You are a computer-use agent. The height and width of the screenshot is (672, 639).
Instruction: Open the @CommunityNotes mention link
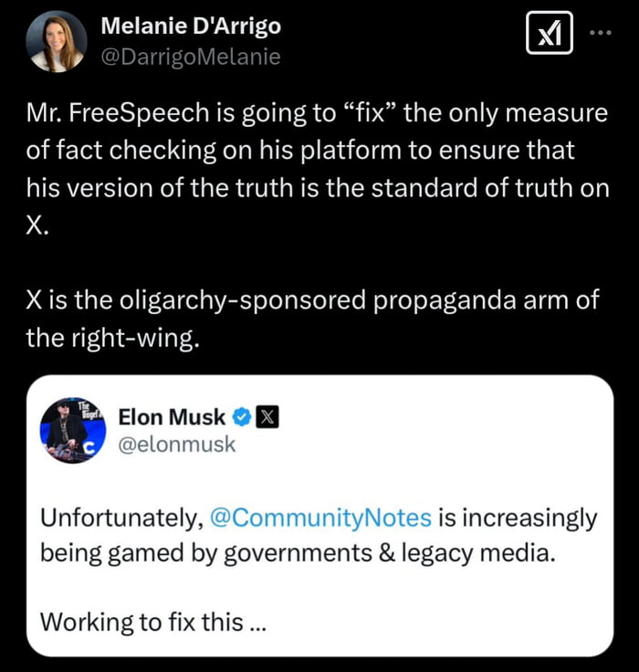319,518
